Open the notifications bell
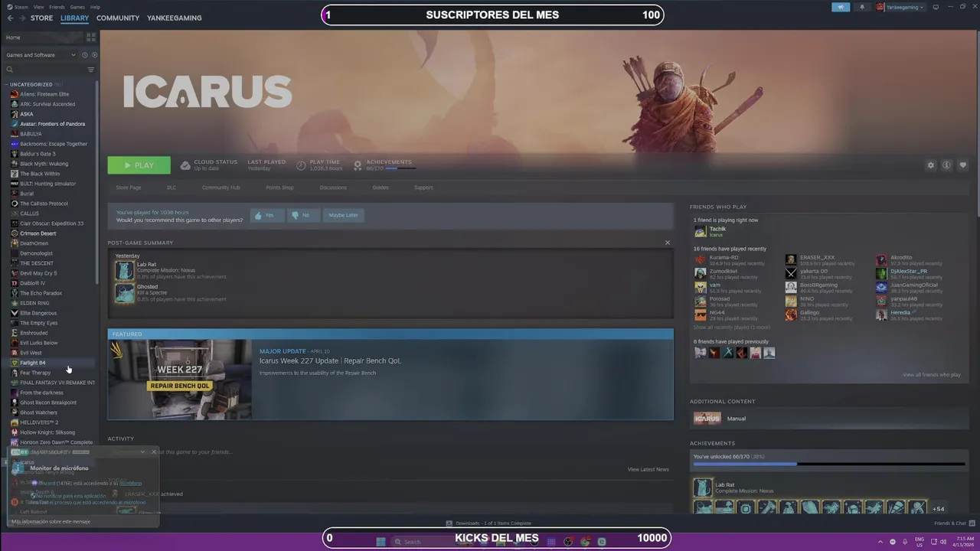Image resolution: width=980 pixels, height=551 pixels. pyautogui.click(x=861, y=7)
